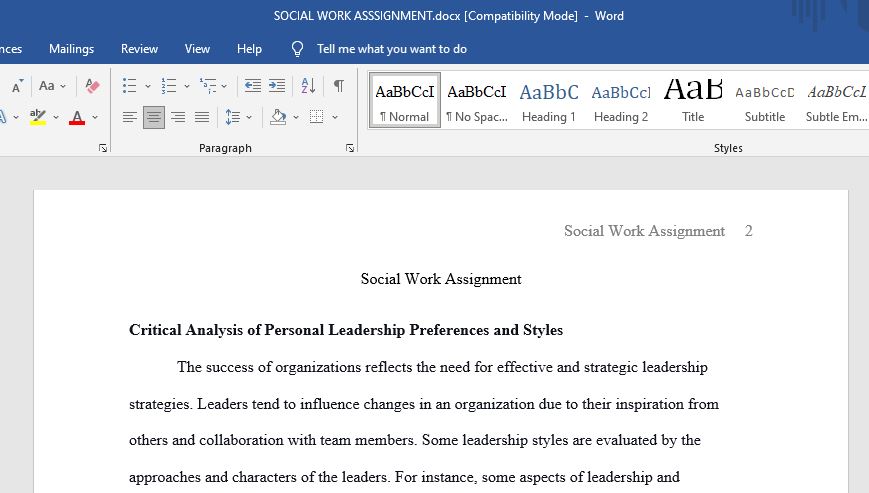Open the Font dialog box launcher
869x493 pixels.
(x=103, y=148)
